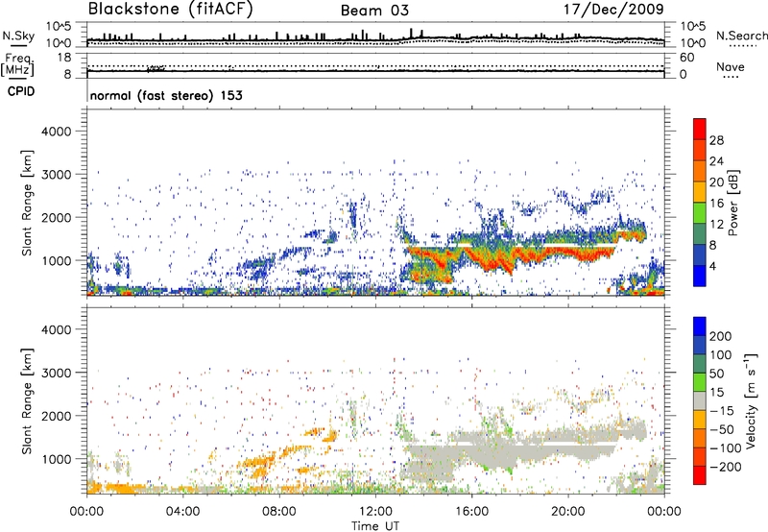Click the 'N.Search' legend label
This screenshot has height=532, width=768.
tap(741, 36)
